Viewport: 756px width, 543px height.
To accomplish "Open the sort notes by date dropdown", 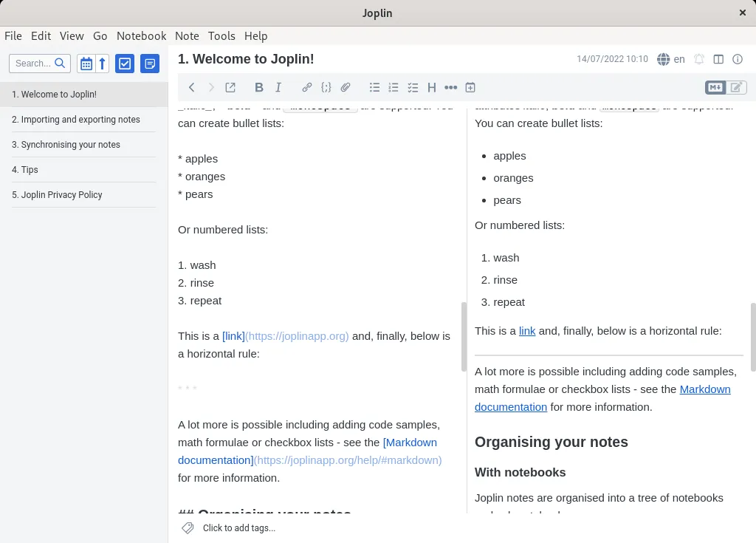I will coord(86,64).
